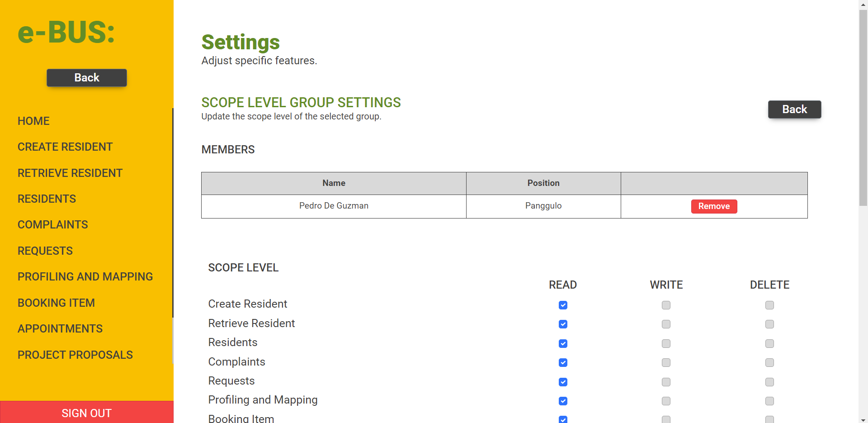Screen dimensions: 868x423
Task: Open Retrieve Resident in the sidebar
Action: click(x=70, y=173)
